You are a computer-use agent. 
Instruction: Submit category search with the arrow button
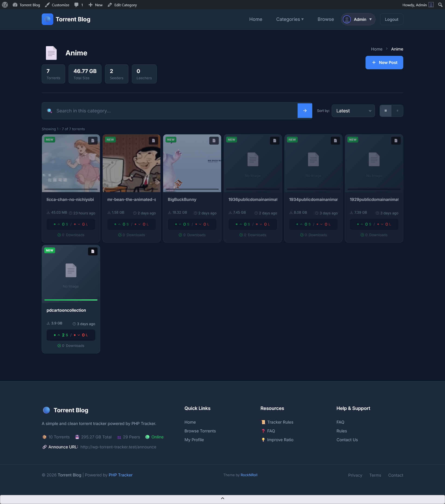305,111
